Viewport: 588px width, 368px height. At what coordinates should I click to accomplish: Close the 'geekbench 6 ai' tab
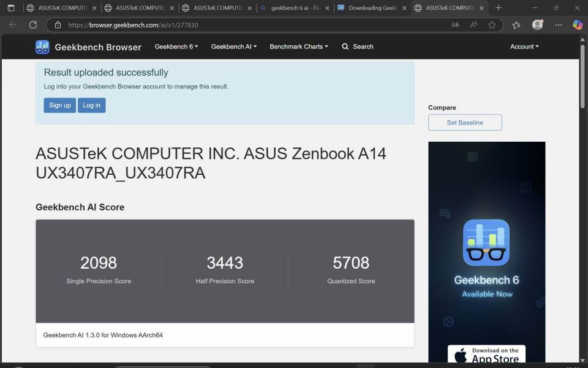327,8
